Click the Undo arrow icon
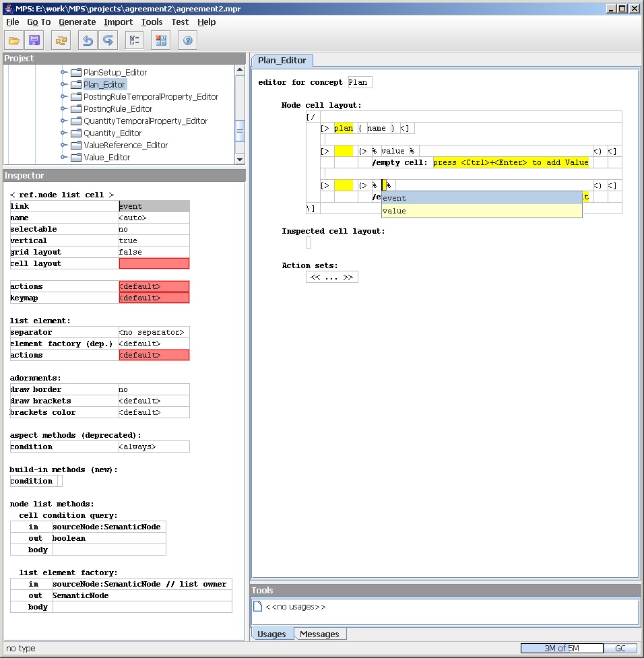Viewport: 644px width, 658px height. [x=88, y=40]
